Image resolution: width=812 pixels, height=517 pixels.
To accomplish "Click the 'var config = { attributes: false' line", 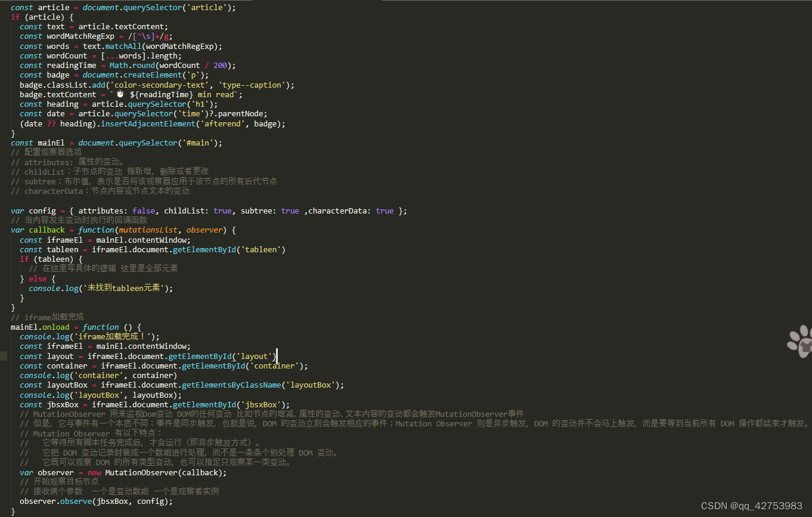I will 209,210.
